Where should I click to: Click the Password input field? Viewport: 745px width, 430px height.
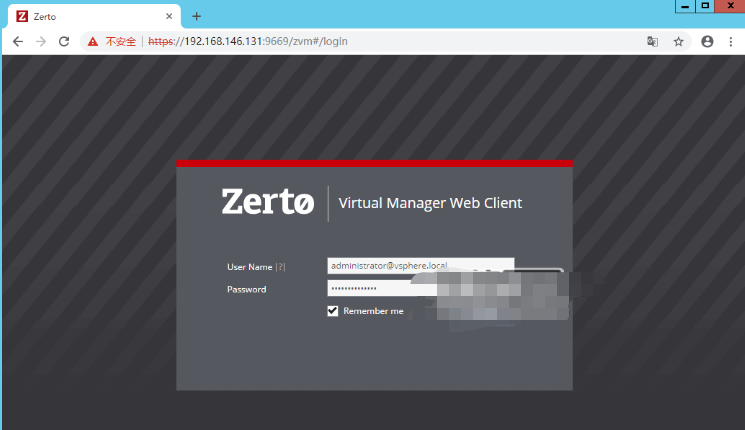coord(420,288)
